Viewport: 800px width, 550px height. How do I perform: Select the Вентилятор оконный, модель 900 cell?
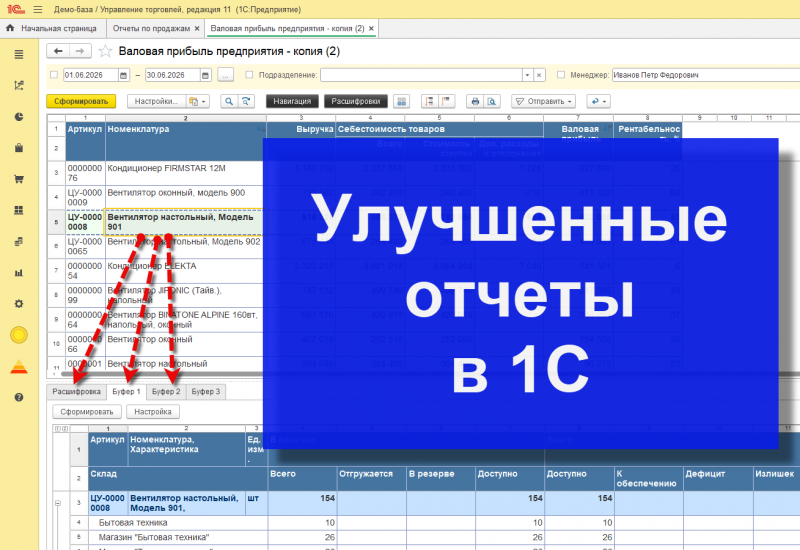[x=184, y=197]
